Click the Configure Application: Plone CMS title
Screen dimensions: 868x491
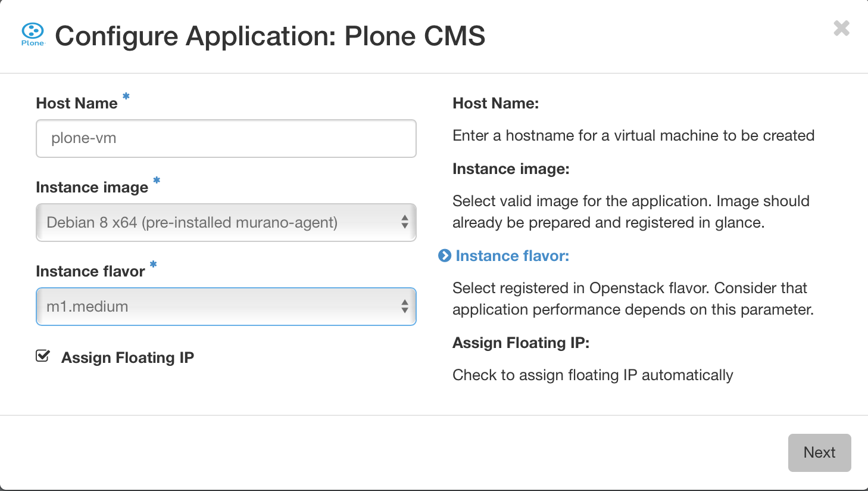pos(270,36)
